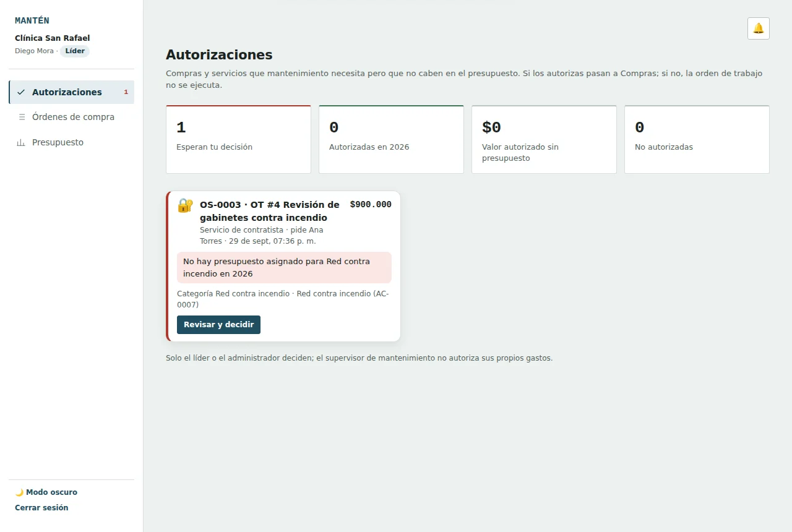This screenshot has width=792, height=532.
Task: Click the $900.000 amount on the card
Action: (x=371, y=205)
